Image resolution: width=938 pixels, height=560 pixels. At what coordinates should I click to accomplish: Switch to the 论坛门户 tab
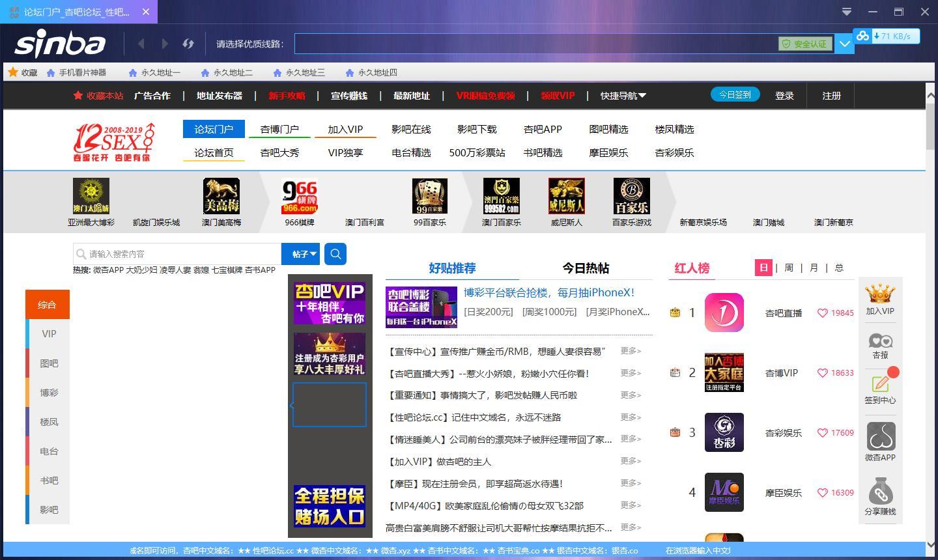[x=214, y=129]
